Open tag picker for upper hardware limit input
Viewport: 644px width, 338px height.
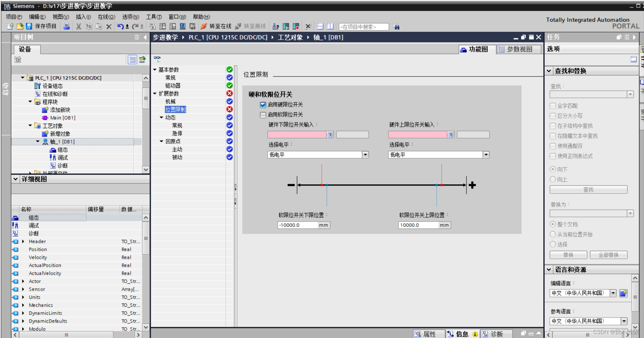point(451,134)
